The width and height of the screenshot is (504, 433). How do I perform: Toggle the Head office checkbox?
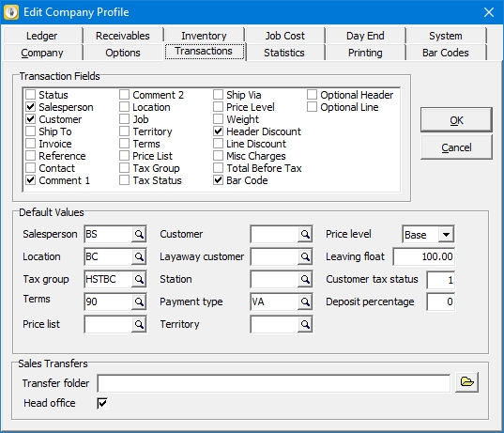102,403
